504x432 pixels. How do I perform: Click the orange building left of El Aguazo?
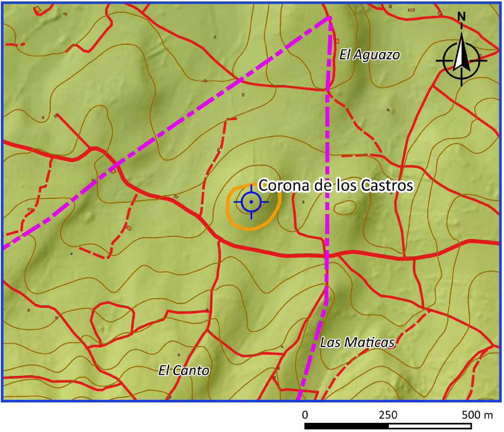click(x=337, y=41)
